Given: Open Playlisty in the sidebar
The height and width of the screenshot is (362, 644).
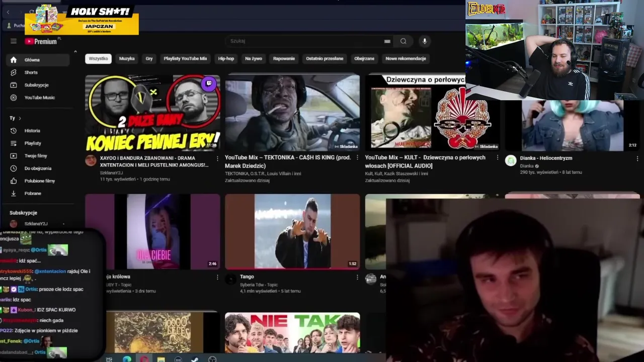Looking at the screenshot, I should click(x=38, y=143).
